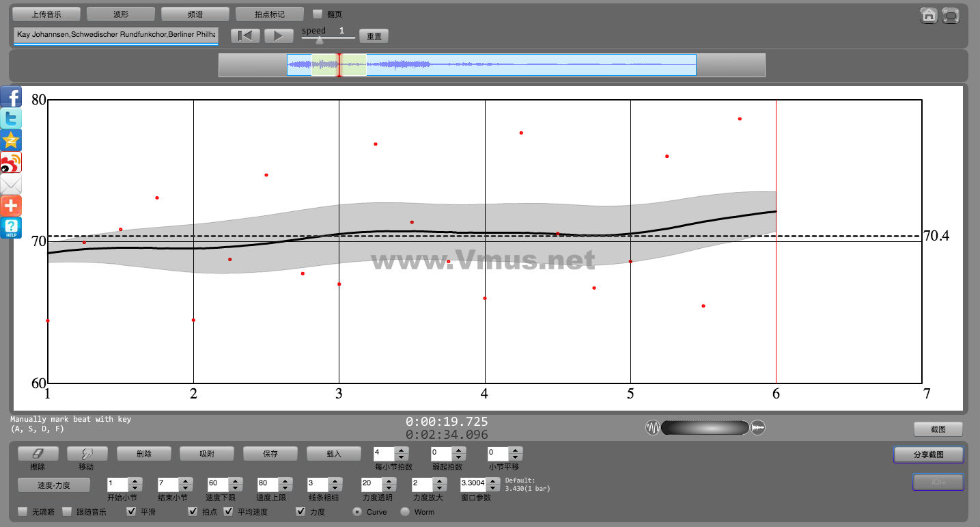Switch to the 频谱 spectrum view

[x=195, y=14]
